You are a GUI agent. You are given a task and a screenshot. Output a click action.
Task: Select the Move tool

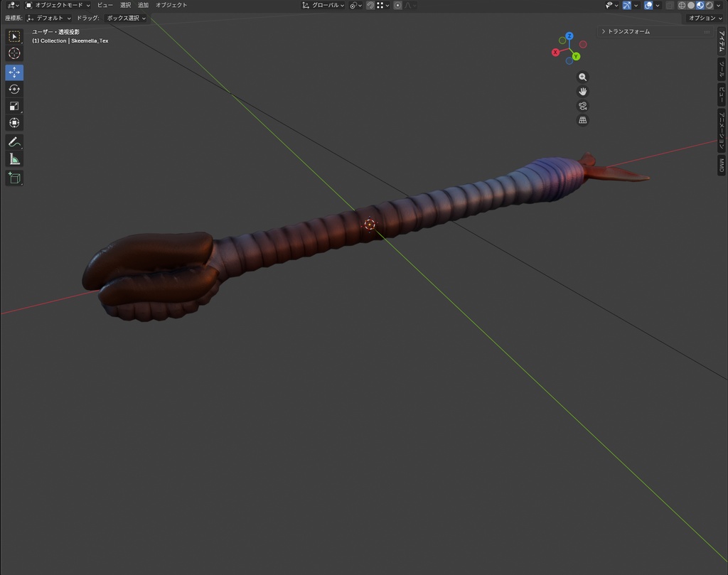tap(14, 72)
